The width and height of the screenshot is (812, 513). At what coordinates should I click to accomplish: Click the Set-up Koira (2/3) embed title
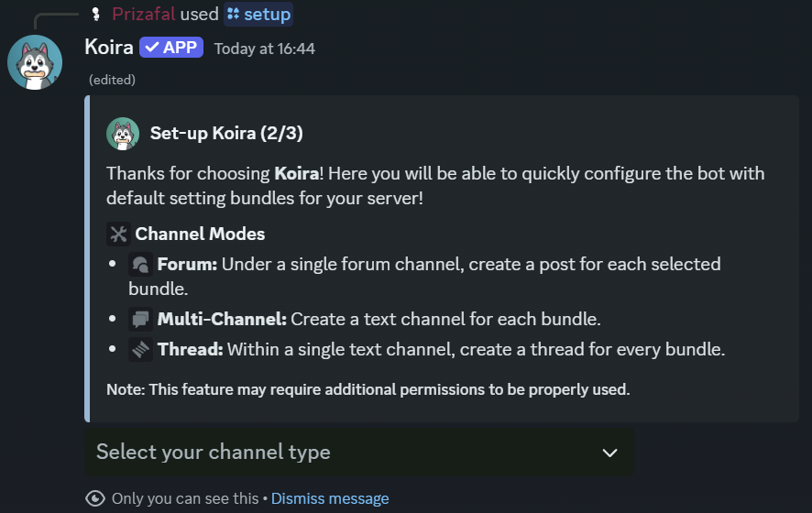click(x=226, y=134)
